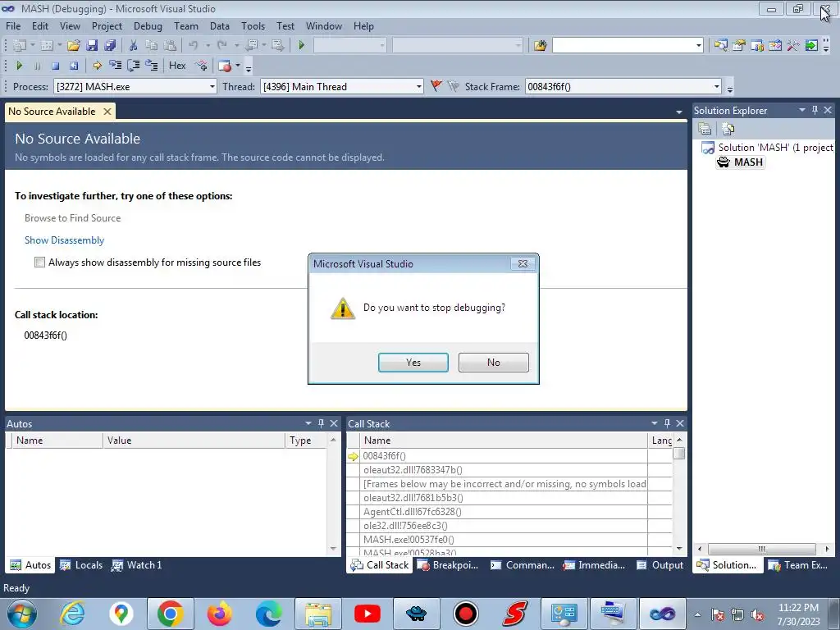
Task: Open the Window menu
Action: point(323,25)
